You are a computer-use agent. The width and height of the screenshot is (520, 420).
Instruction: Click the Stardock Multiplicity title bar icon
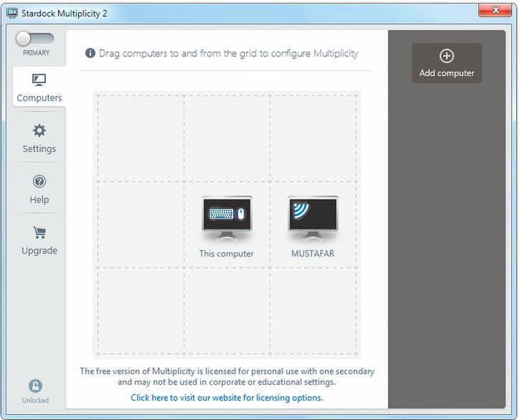(12, 14)
